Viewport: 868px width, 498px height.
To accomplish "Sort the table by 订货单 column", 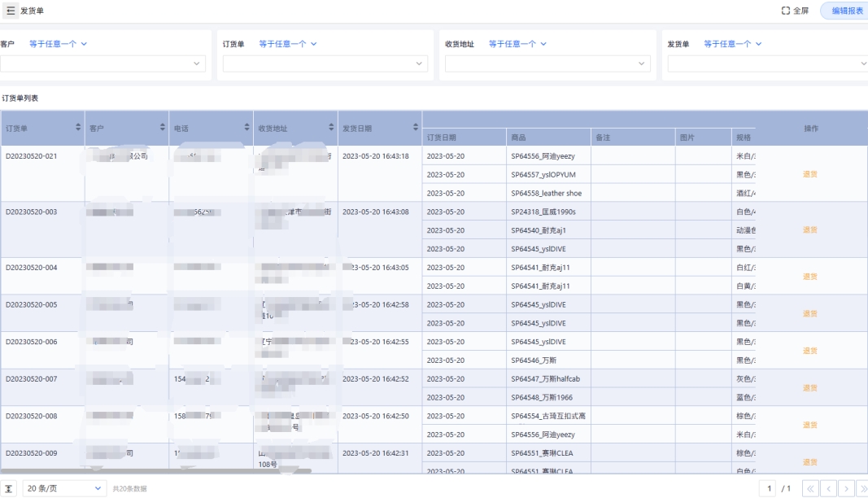I will [78, 128].
